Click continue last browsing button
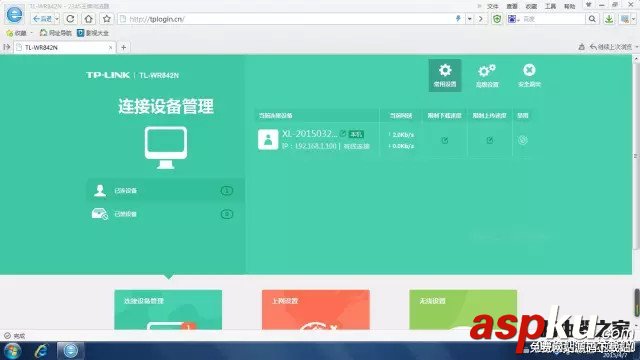Screen dimensions: 640x360 pos(611,47)
